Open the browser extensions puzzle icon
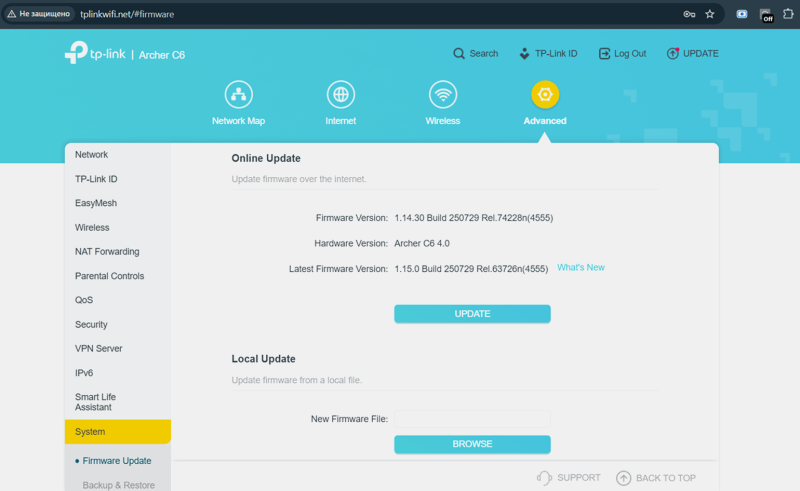The width and height of the screenshot is (800, 491). (788, 14)
